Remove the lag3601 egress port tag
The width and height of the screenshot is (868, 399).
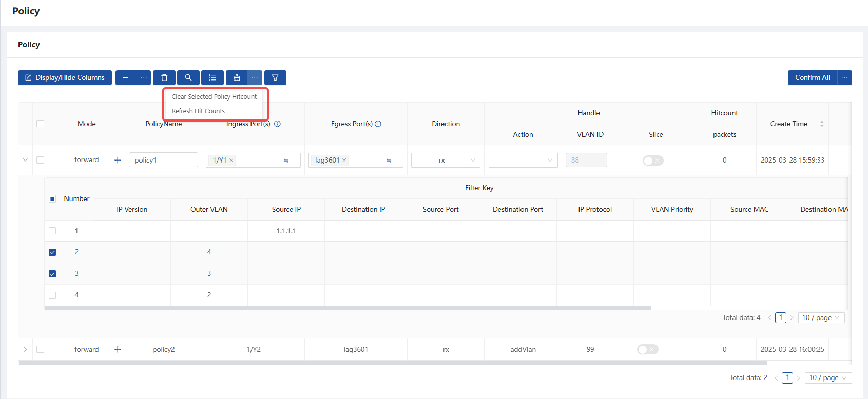click(344, 161)
